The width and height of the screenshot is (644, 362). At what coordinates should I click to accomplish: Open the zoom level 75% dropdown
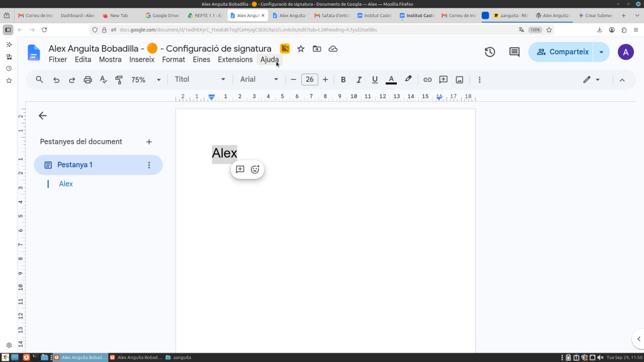[x=146, y=80]
